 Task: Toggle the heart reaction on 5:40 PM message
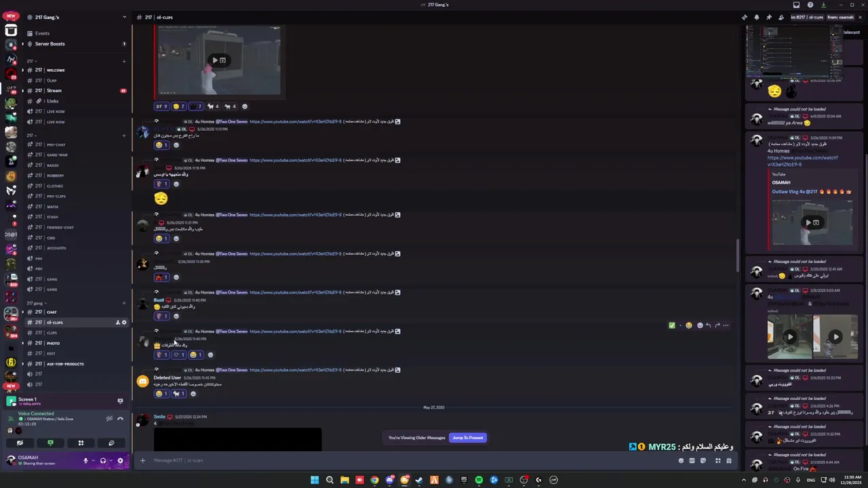click(178, 354)
